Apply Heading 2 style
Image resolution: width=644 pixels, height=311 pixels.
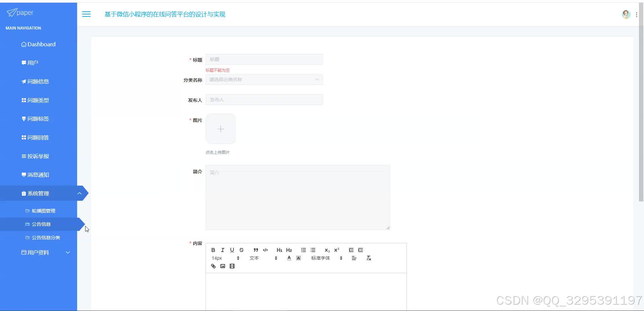[x=289, y=250]
